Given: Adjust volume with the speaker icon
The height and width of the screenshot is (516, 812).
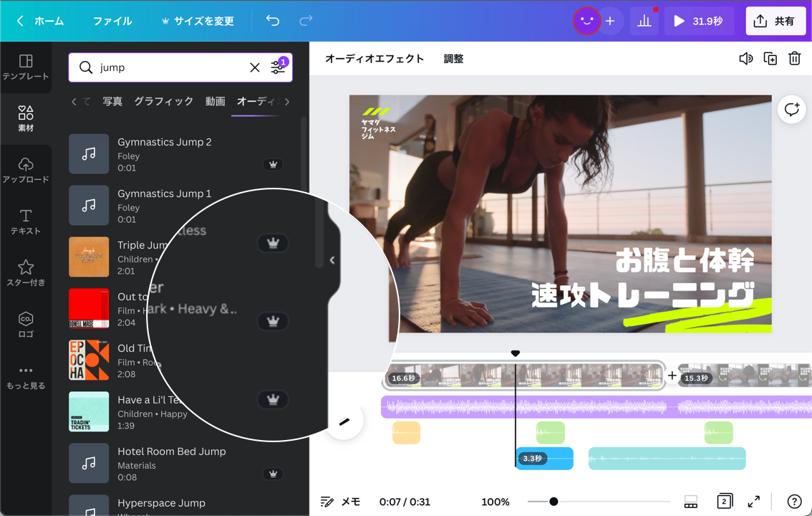Looking at the screenshot, I should pyautogui.click(x=745, y=59).
